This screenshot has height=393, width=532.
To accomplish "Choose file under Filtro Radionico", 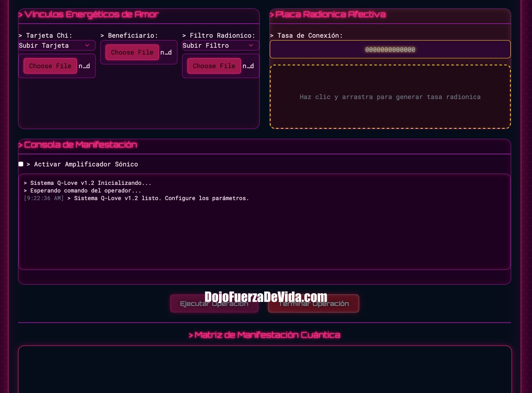I will tap(214, 66).
